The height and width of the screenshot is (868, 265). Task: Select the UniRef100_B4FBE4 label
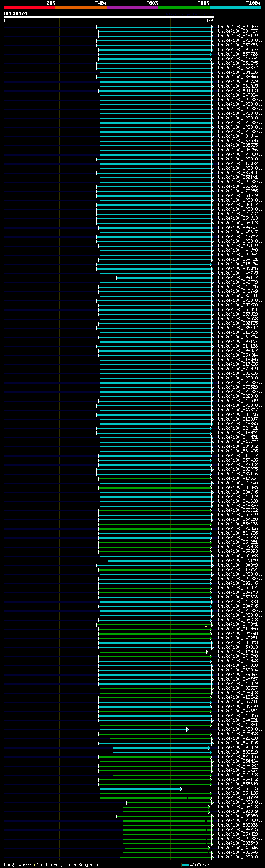238,95
